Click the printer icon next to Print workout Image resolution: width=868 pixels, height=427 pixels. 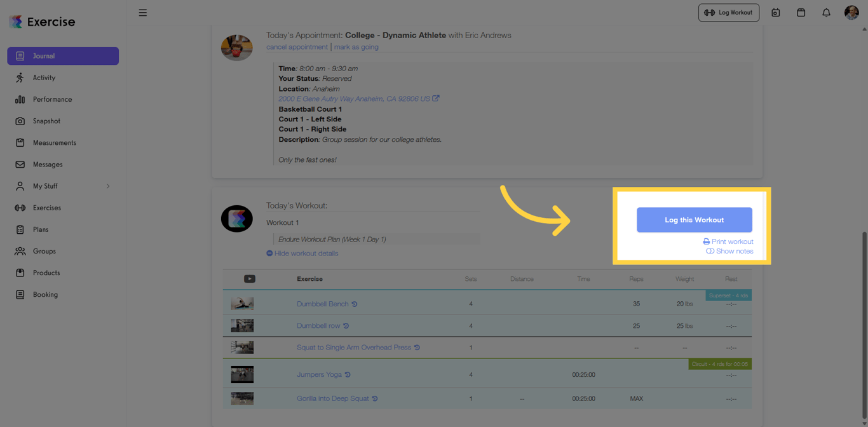click(706, 241)
